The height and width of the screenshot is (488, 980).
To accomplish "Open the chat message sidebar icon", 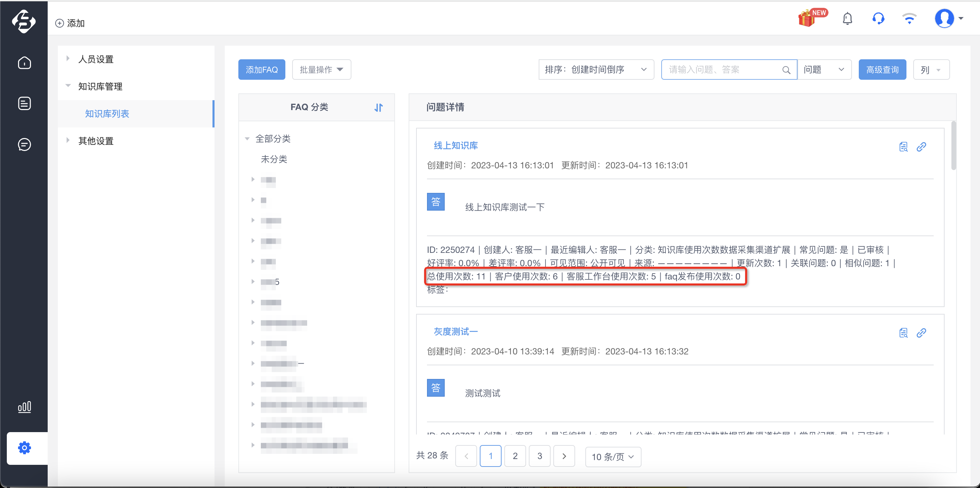I will coord(25,144).
